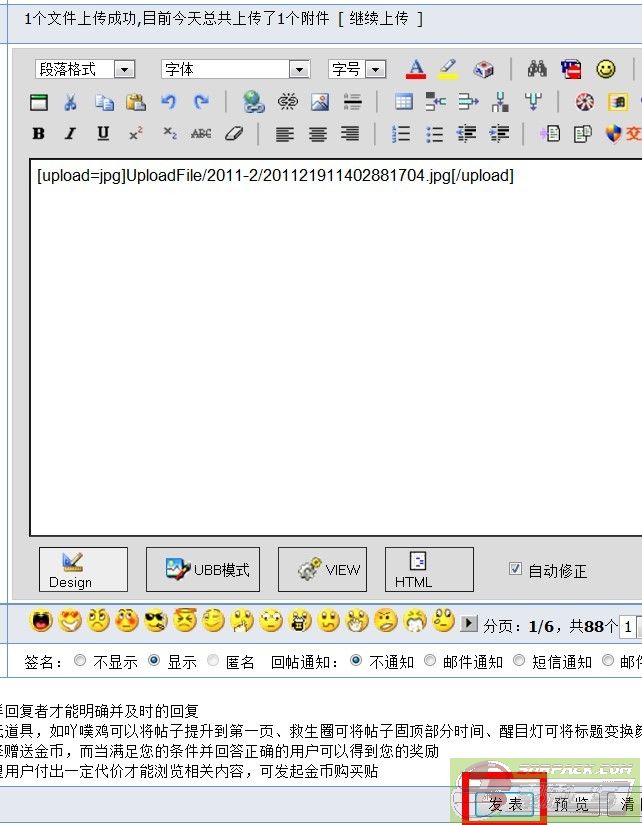The width and height of the screenshot is (642, 825).
Task: Click inside the post text editing area
Action: tap(330, 350)
